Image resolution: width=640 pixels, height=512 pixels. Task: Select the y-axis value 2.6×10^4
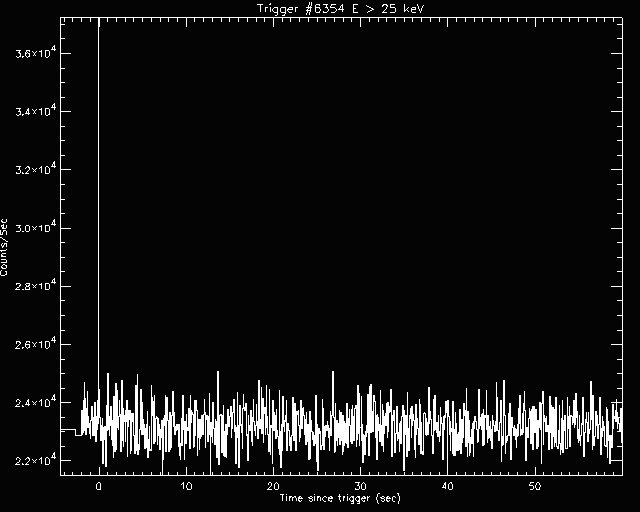click(x=36, y=344)
